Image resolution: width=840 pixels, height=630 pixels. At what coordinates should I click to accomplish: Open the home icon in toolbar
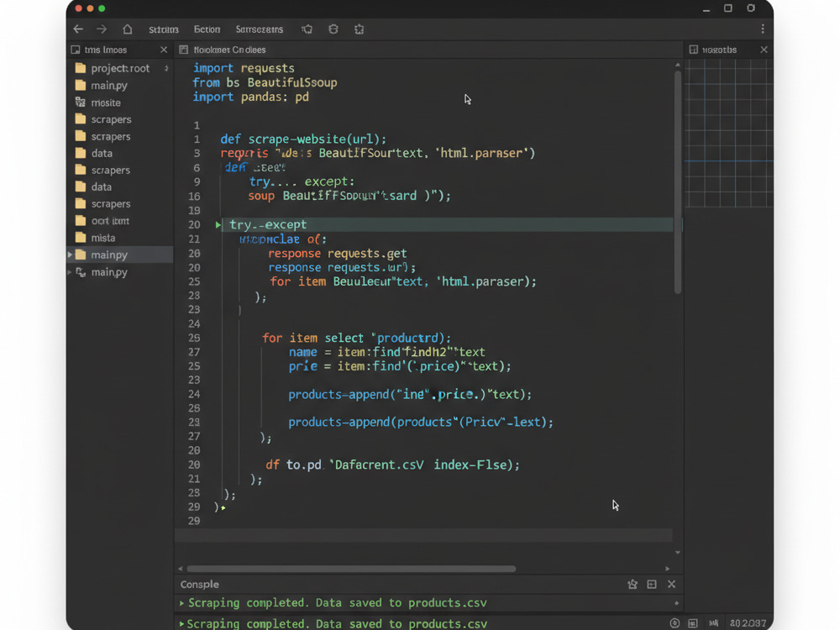coord(128,29)
